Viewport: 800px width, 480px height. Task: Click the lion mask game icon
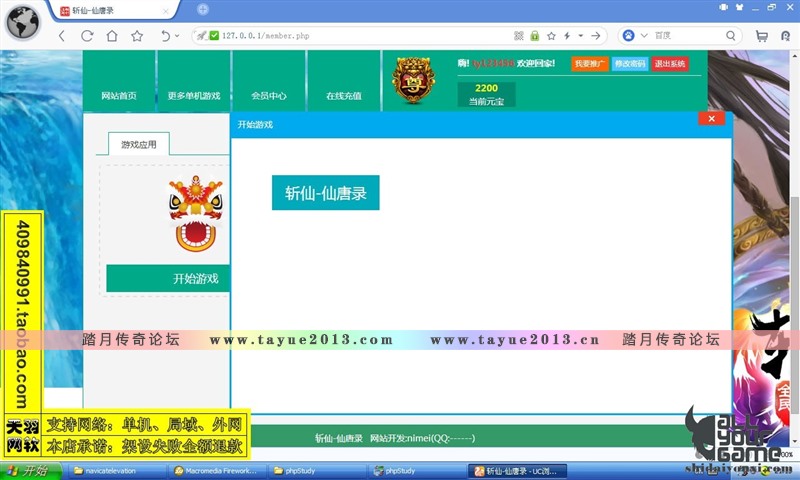[192, 213]
